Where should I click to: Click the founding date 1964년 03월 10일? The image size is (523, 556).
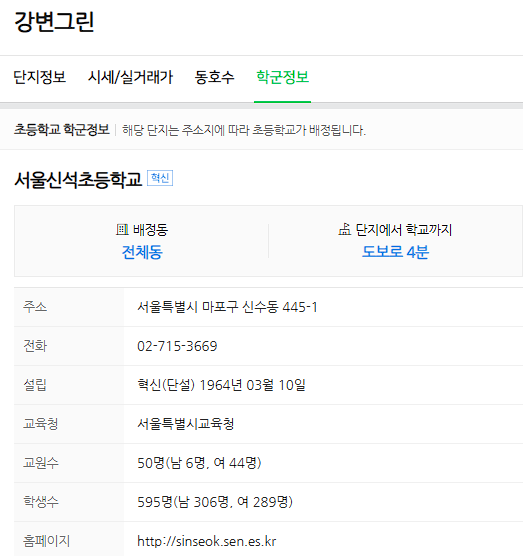[252, 385]
